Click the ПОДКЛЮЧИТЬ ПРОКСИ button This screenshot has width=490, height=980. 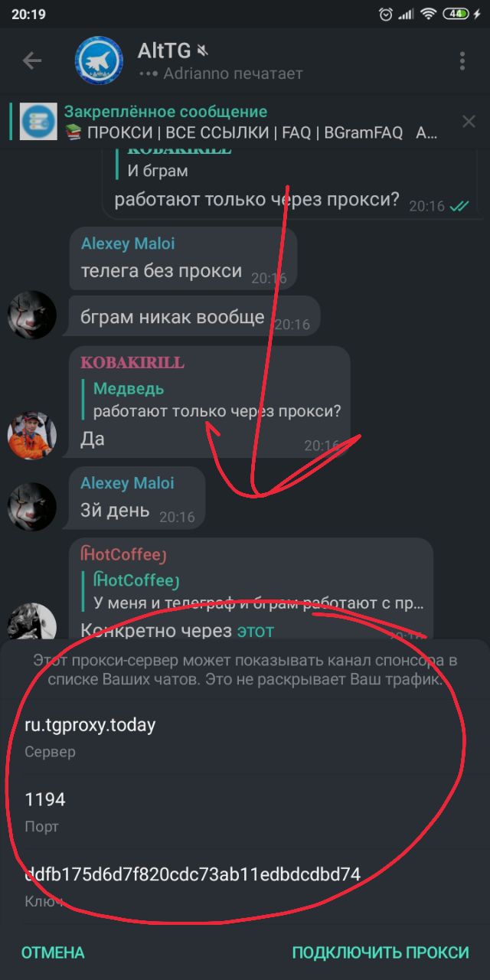click(x=381, y=952)
